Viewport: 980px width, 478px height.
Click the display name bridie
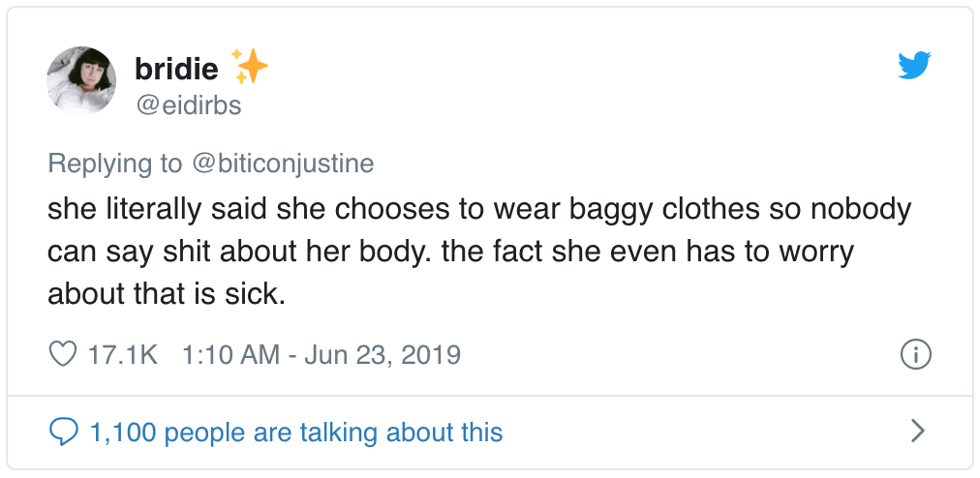(177, 68)
